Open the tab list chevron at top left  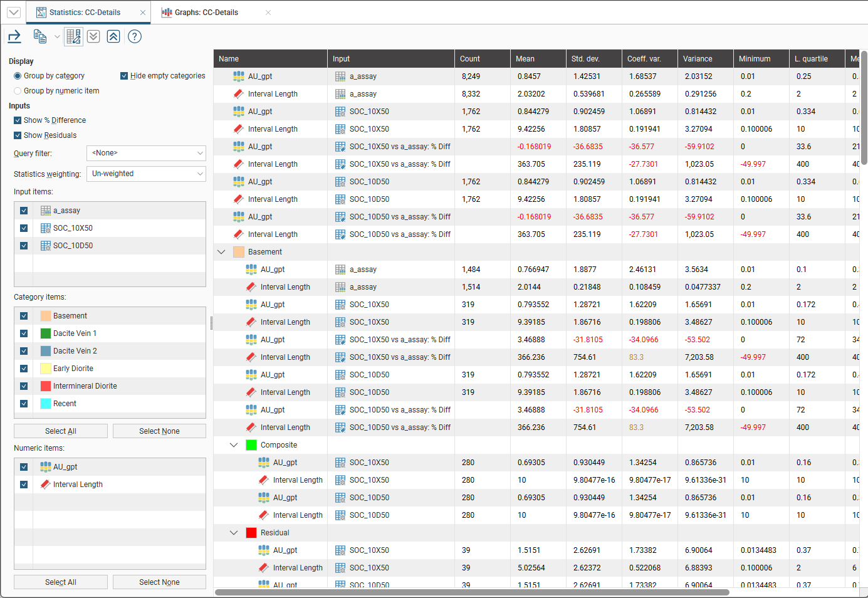click(x=14, y=13)
